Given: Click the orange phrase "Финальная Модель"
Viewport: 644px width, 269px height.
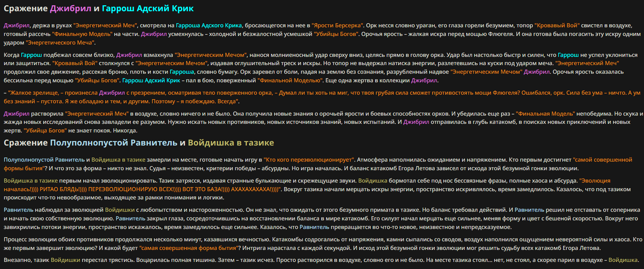Looking at the screenshot, I should click(x=545, y=114).
